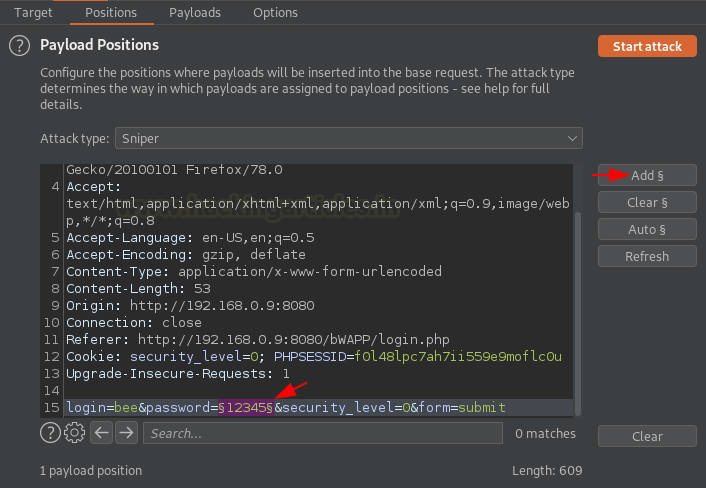This screenshot has height=488, width=706.
Task: Select the Positions tab
Action: [111, 13]
